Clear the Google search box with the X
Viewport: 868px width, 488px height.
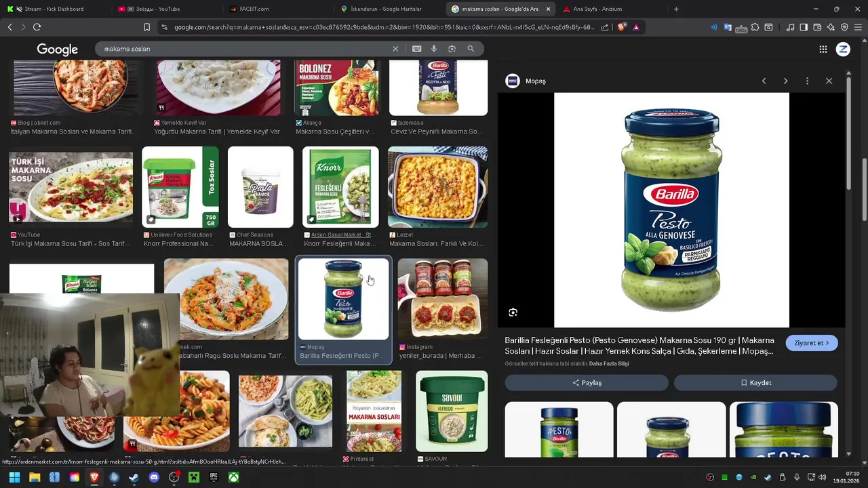(x=395, y=49)
